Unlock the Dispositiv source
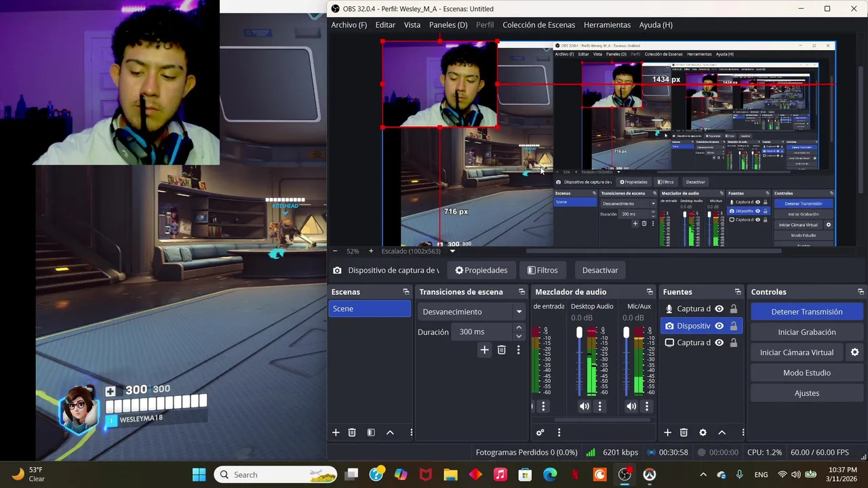Screen dimensions: 868x488 coord(733,326)
